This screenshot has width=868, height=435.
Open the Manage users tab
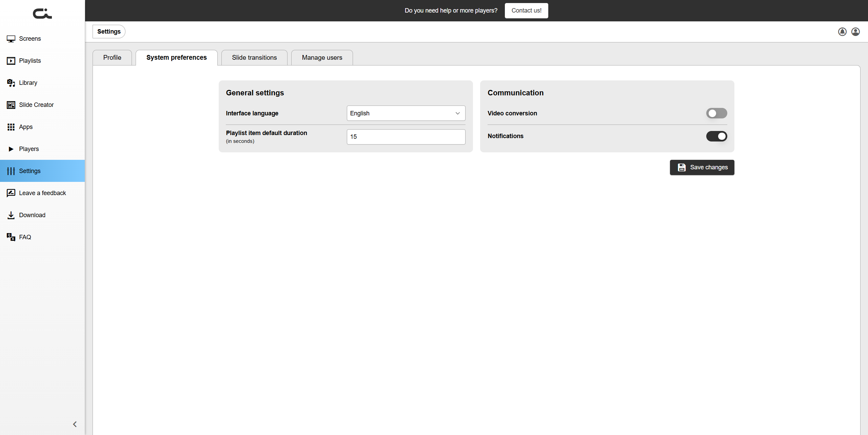[x=322, y=58]
